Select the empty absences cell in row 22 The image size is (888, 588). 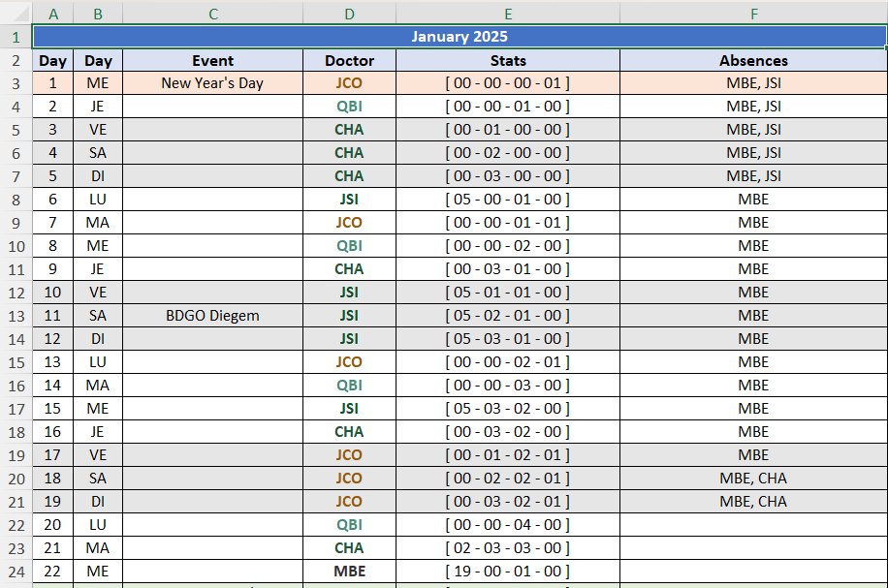(x=754, y=525)
